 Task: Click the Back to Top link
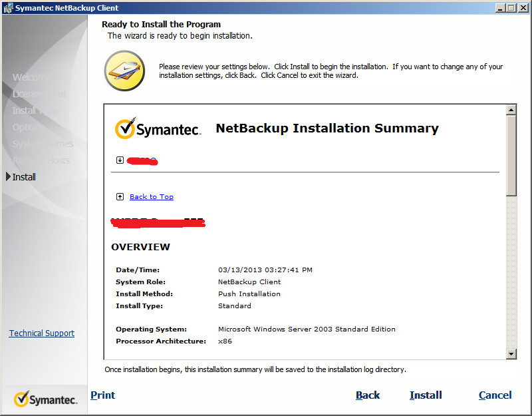[x=151, y=196]
